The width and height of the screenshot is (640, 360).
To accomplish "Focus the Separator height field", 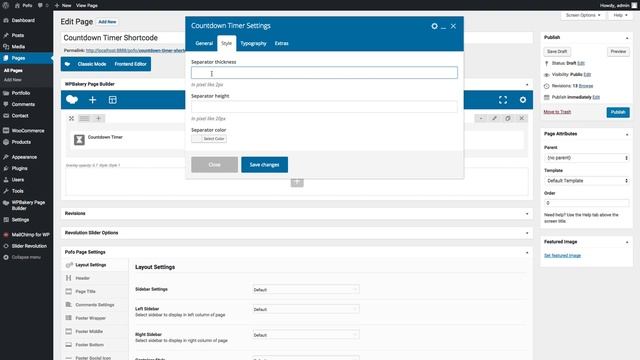I will 324,107.
